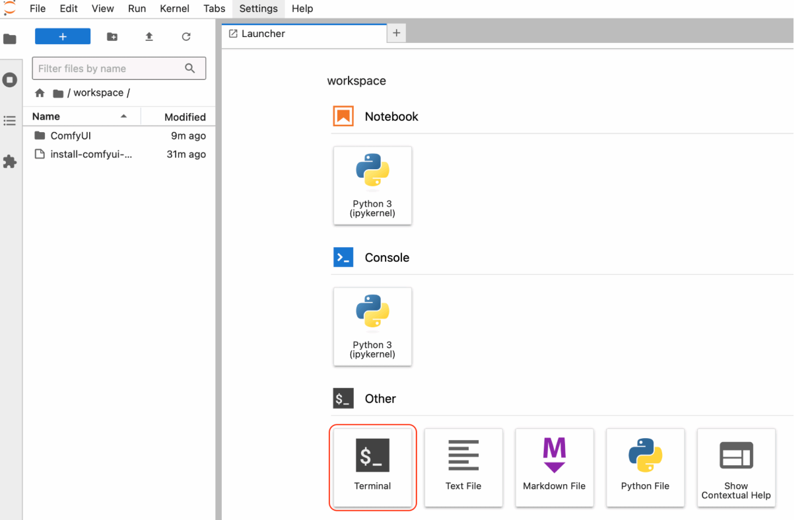
Task: Refresh the file browser list
Action: [x=186, y=37]
